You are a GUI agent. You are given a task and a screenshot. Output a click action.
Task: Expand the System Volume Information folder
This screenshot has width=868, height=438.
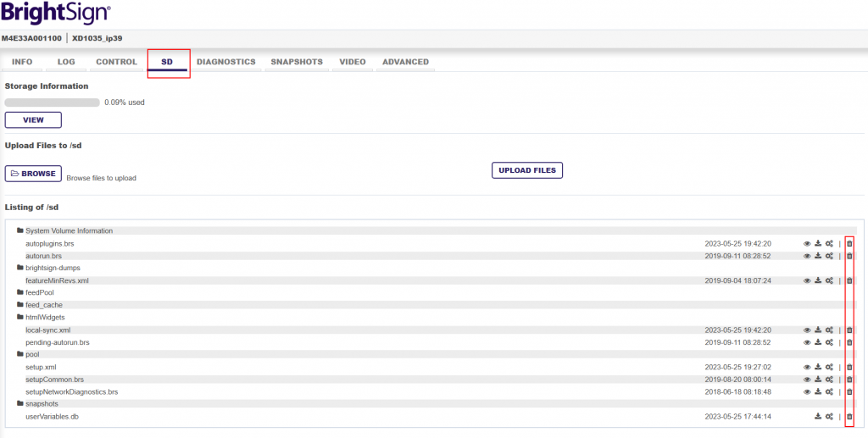pyautogui.click(x=64, y=230)
